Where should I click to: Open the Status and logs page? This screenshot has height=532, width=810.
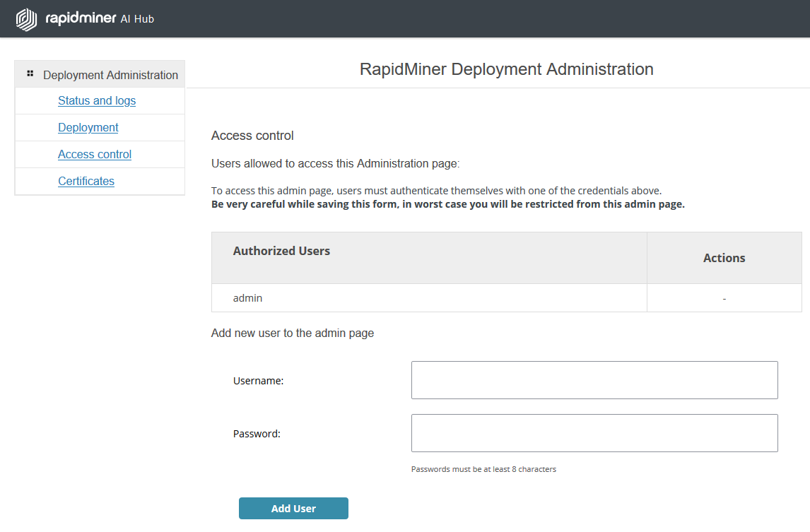point(97,100)
